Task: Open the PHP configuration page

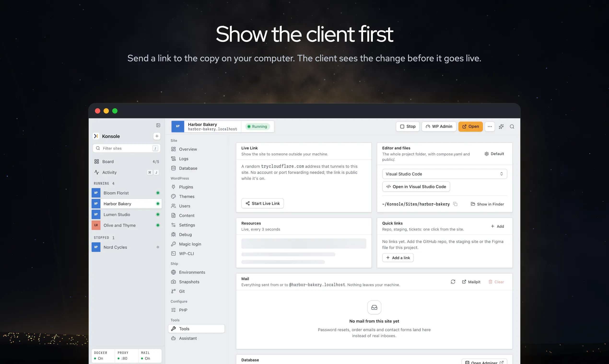Action: pos(196,310)
